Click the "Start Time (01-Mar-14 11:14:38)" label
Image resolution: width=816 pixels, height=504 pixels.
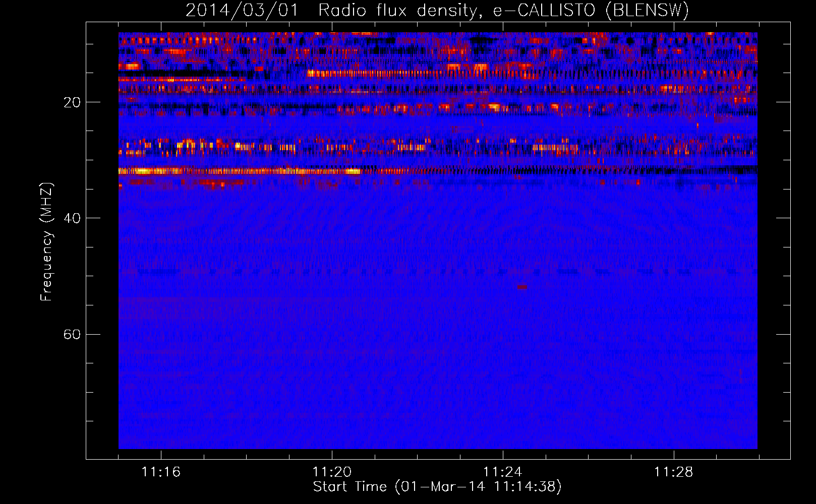(x=437, y=487)
